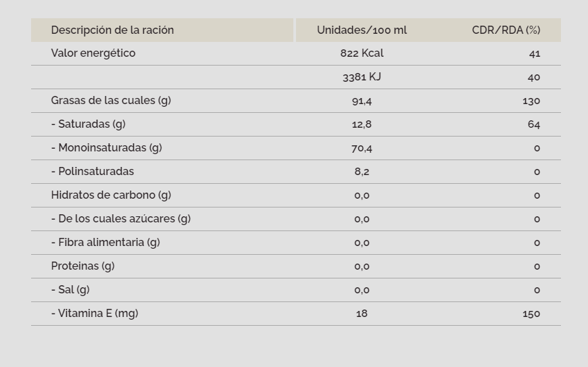Select the "- Fibra alimentaria (g)" label

105,243
